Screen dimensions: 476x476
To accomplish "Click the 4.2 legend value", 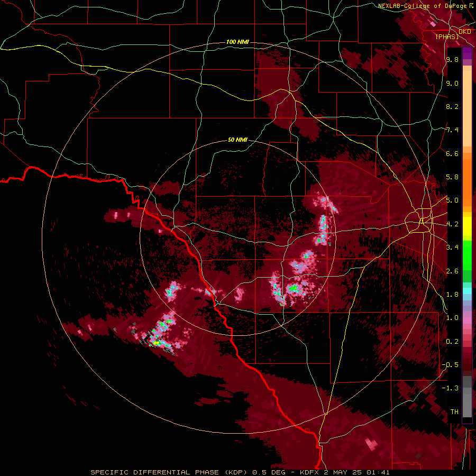I will click(452, 224).
